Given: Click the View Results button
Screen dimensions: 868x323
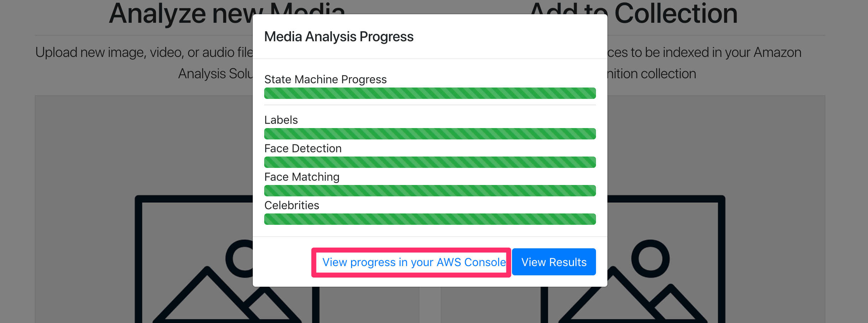Looking at the screenshot, I should (x=554, y=262).
